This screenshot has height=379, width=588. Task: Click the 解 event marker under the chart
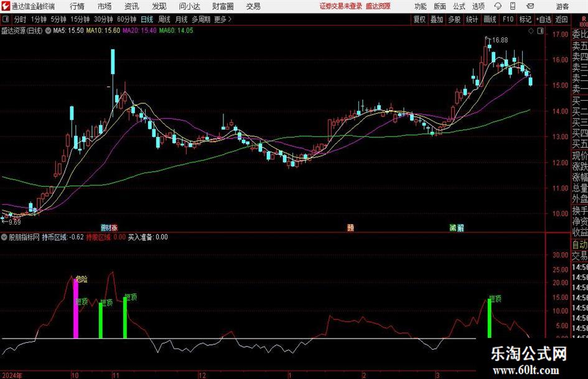tap(460, 227)
